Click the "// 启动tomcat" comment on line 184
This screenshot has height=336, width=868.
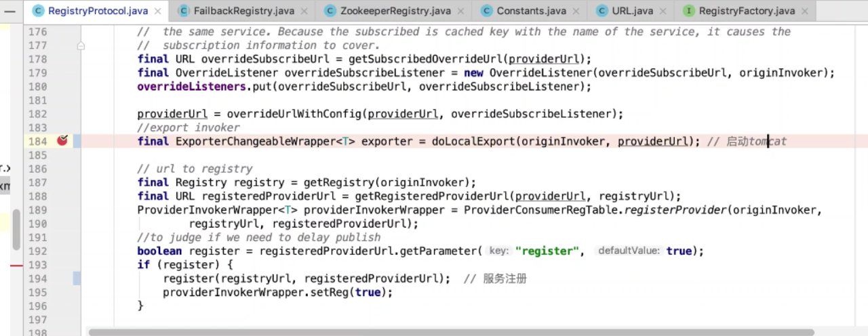coord(747,142)
